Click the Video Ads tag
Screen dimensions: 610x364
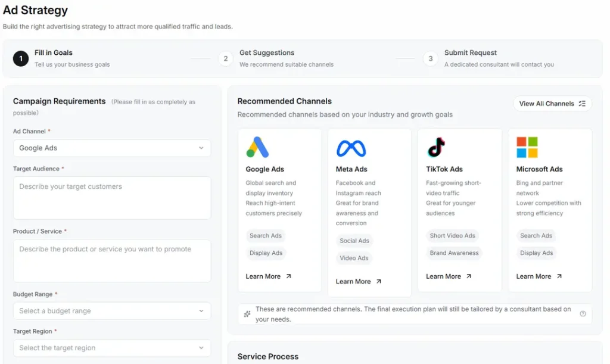[354, 258]
